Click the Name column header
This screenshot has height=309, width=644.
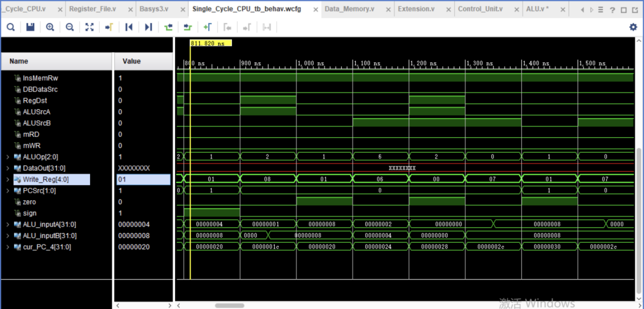click(56, 61)
